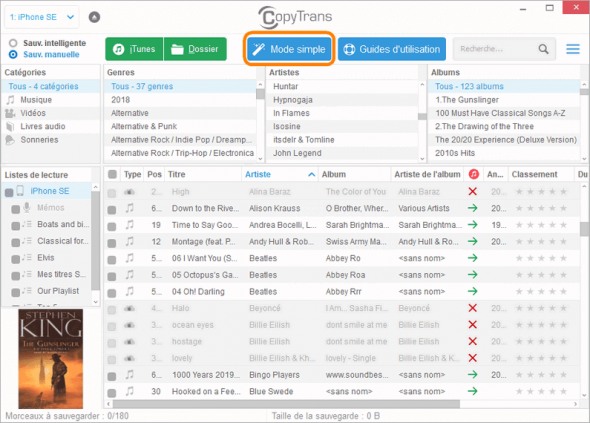Select Sauv. intelligente radio option

(x=13, y=43)
